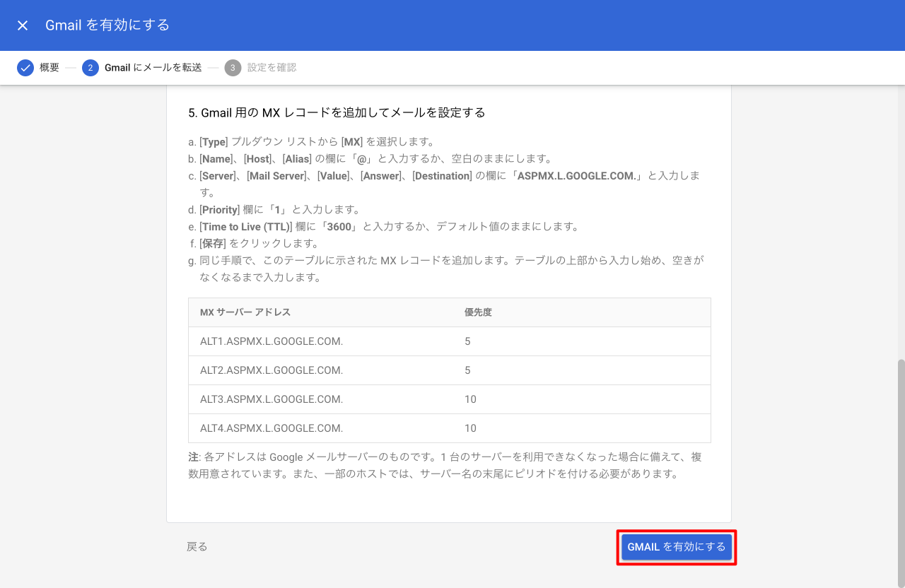Image resolution: width=905 pixels, height=588 pixels.
Task: Click the completed 概要 step checkmark icon
Action: (x=25, y=68)
